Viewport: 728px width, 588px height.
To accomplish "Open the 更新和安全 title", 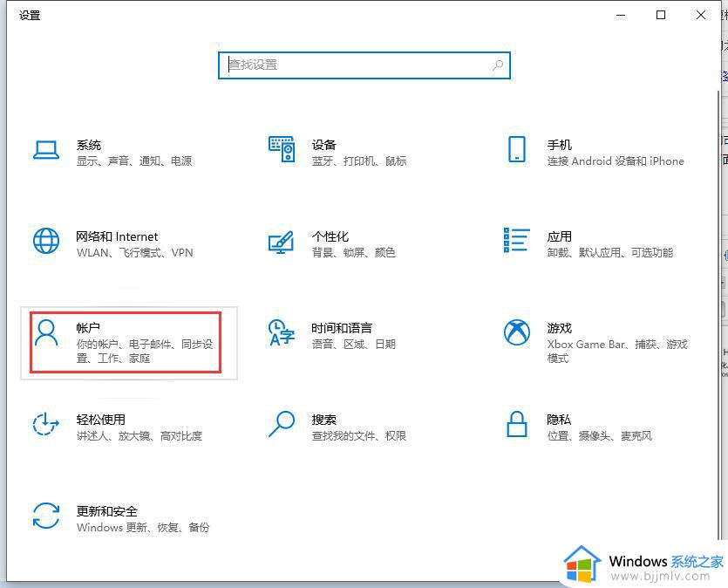I will click(x=106, y=511).
